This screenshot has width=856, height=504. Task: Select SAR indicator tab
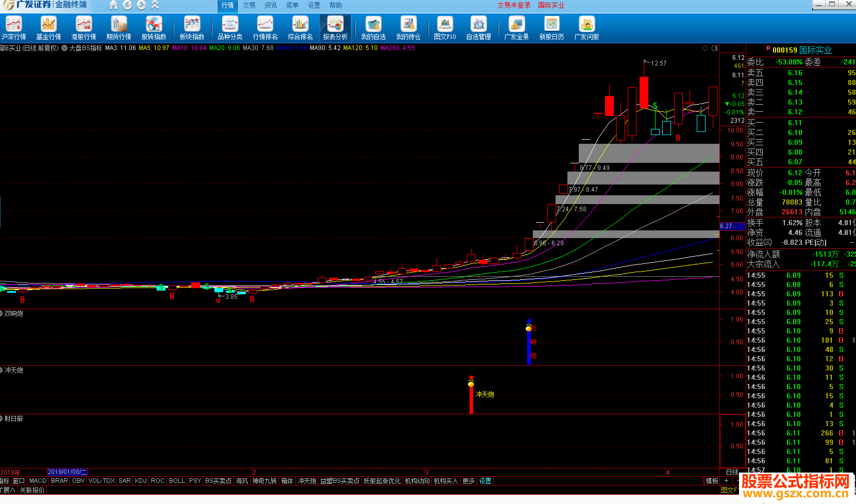pyautogui.click(x=125, y=481)
